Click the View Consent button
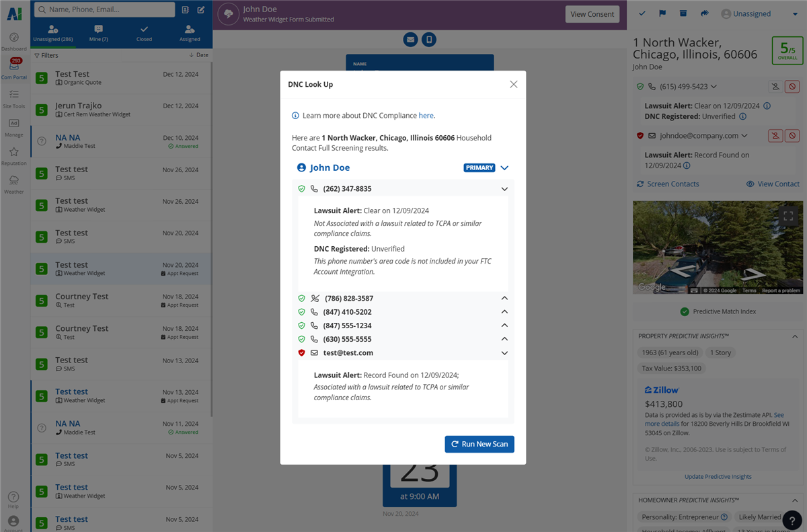This screenshot has height=532, width=807. click(x=592, y=14)
